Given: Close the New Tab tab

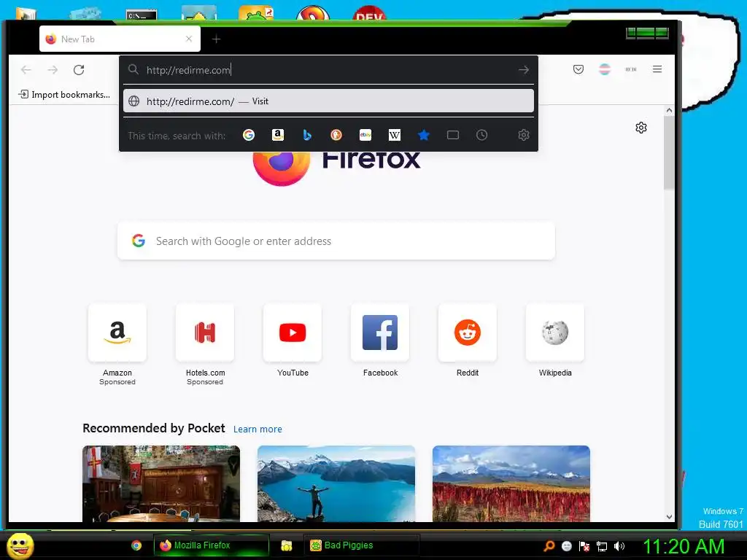Looking at the screenshot, I should pos(189,39).
